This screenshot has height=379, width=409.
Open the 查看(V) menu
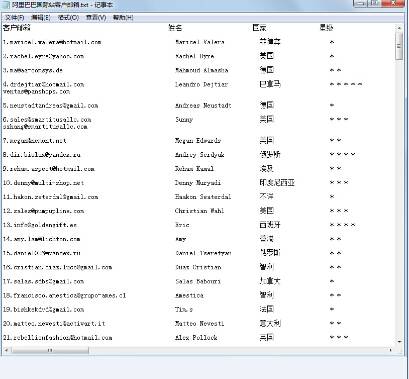click(x=96, y=17)
